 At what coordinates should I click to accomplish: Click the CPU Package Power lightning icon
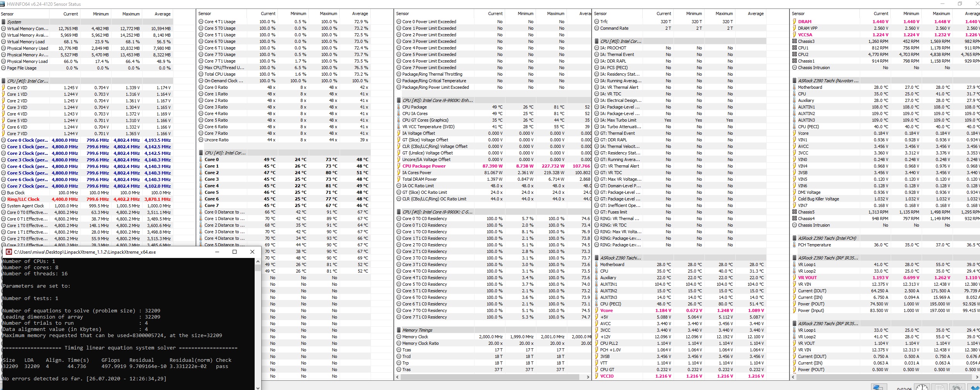click(x=399, y=166)
